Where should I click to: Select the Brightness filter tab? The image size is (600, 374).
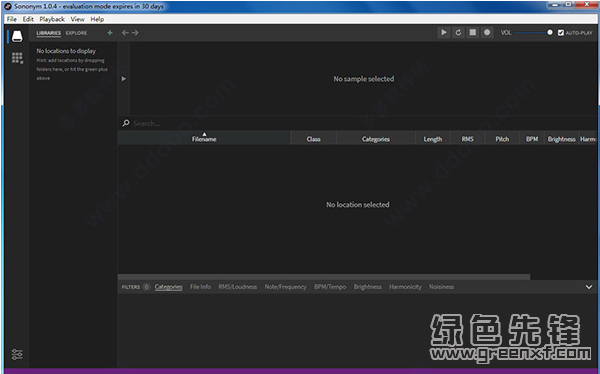[368, 287]
